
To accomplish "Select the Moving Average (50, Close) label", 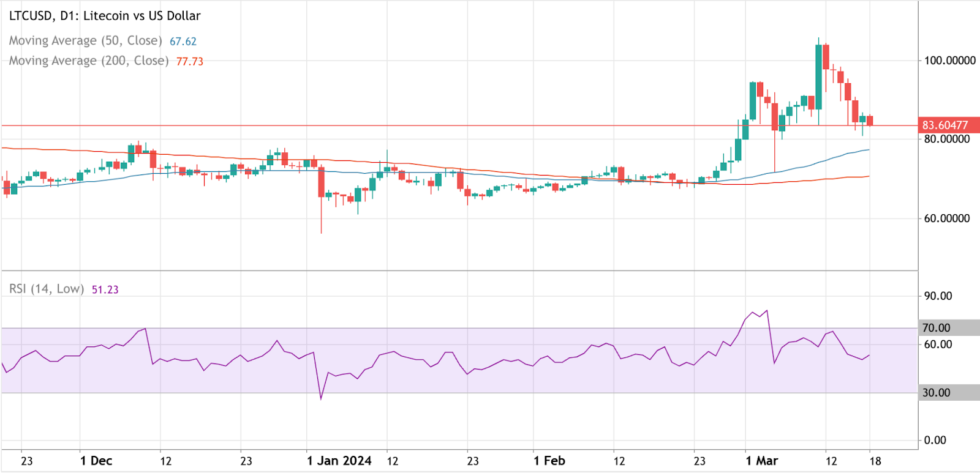I will point(85,40).
